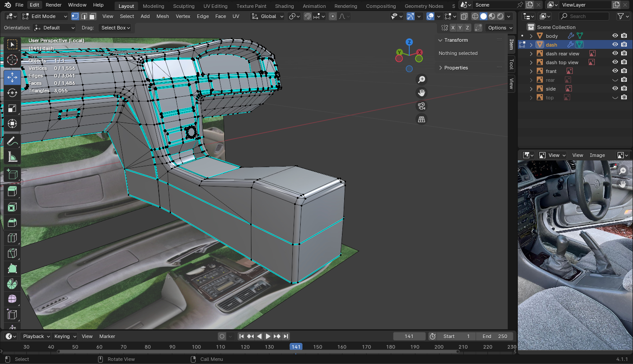Select the Annotate tool

12,142
